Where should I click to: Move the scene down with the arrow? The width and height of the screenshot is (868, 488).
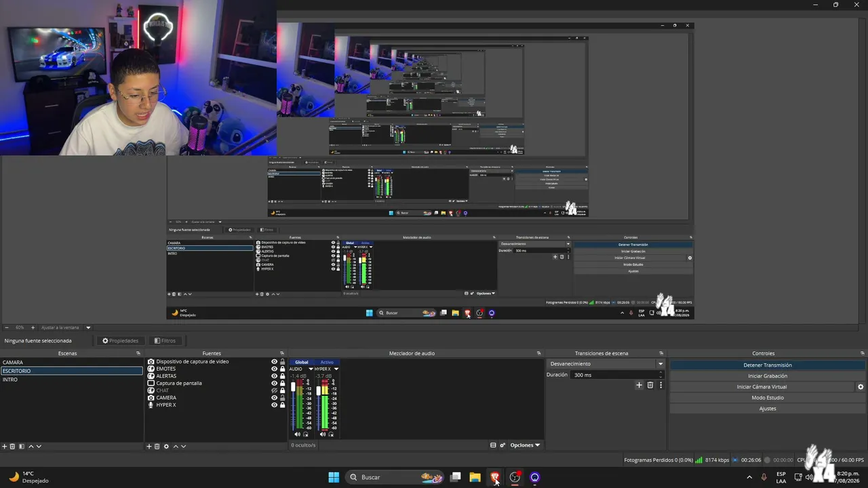tap(39, 446)
